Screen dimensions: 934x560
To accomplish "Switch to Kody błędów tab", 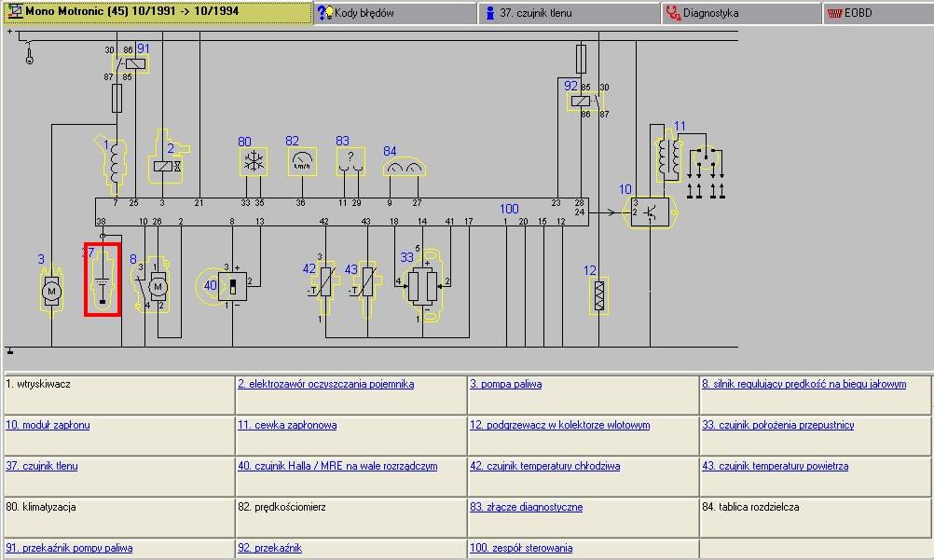I will pos(395,13).
